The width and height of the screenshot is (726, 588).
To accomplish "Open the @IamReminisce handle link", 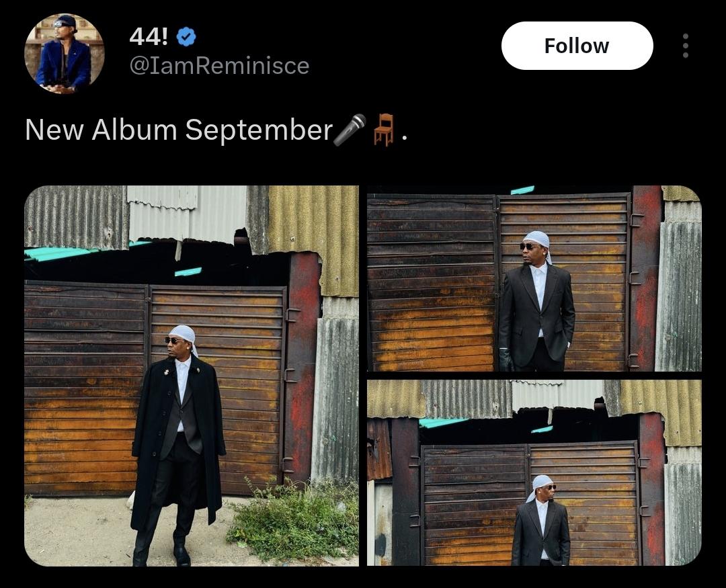I will tap(219, 66).
